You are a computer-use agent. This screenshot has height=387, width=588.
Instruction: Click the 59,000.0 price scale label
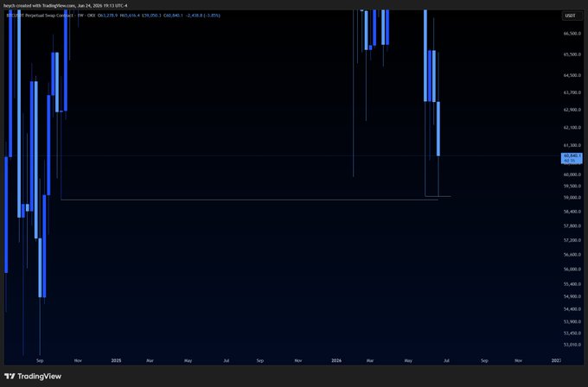pyautogui.click(x=572, y=198)
